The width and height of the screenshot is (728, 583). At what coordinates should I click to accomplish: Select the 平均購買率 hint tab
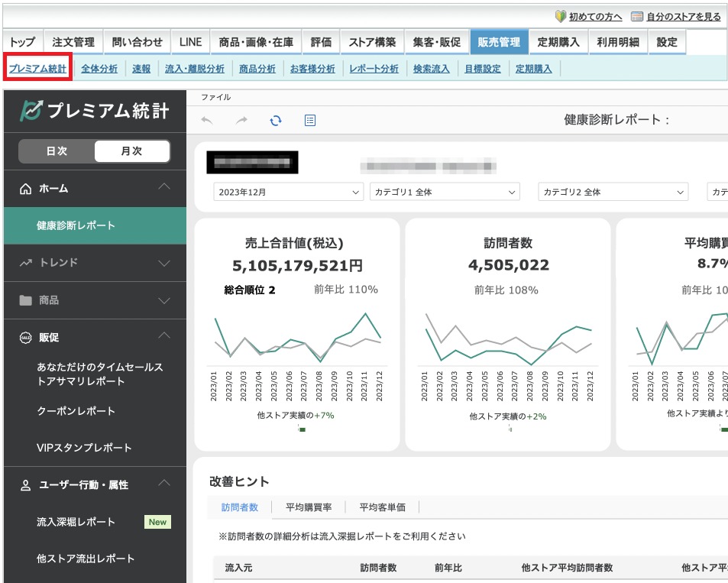click(309, 507)
